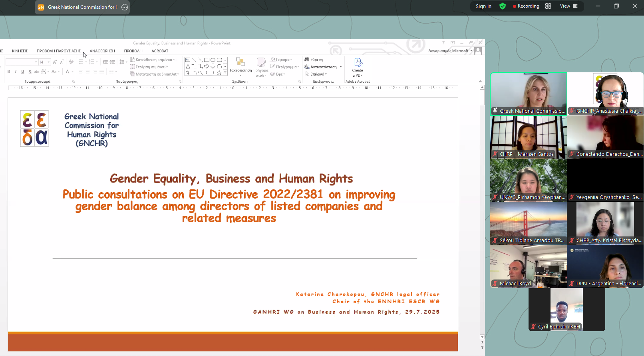
Task: Toggle Underline formatting in the ribbon
Action: [22, 72]
